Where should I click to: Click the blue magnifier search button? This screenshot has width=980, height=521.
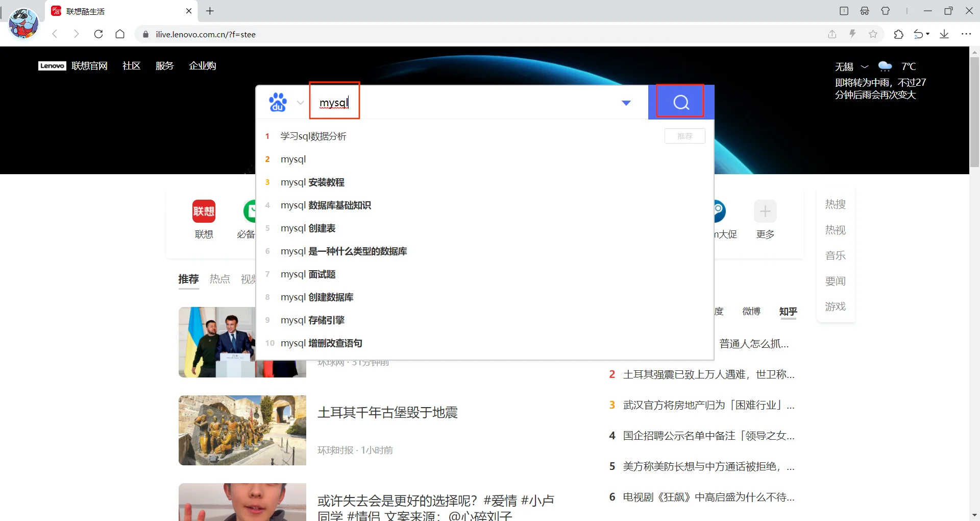[680, 102]
